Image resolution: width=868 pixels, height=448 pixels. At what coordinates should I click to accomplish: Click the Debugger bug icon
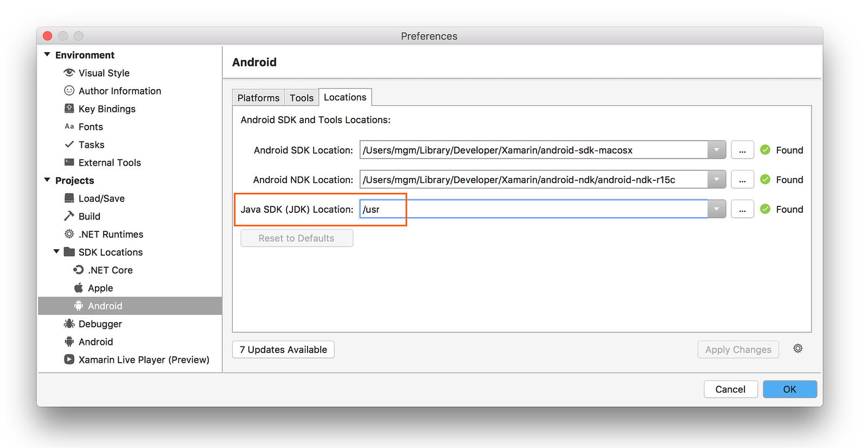tap(69, 324)
